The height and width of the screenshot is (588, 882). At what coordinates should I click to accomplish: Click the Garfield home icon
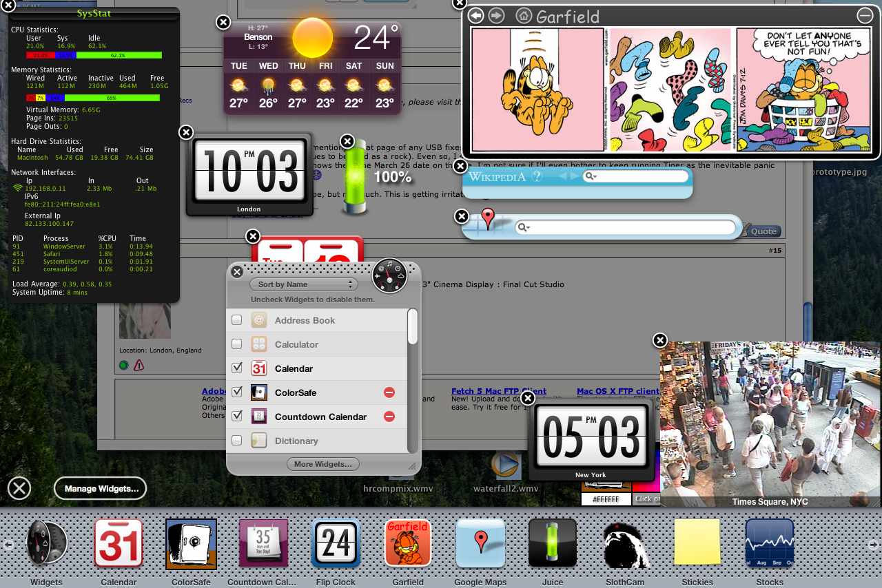(x=524, y=15)
